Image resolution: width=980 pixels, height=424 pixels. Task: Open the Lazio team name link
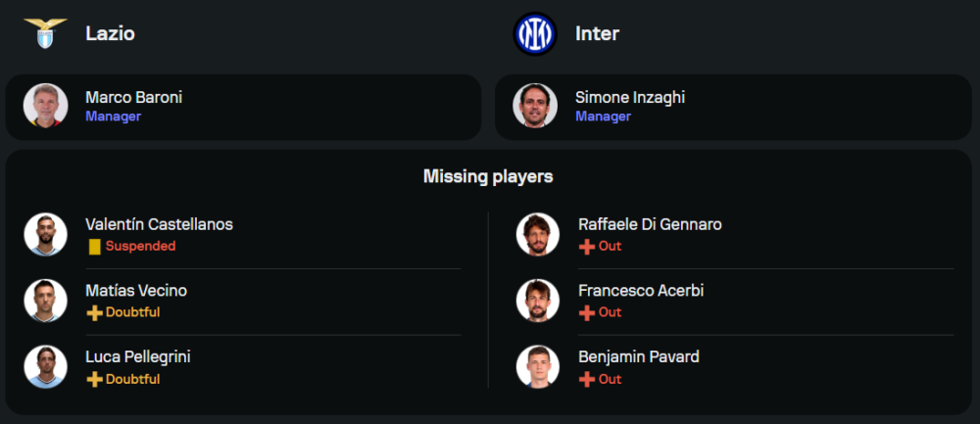(x=110, y=33)
